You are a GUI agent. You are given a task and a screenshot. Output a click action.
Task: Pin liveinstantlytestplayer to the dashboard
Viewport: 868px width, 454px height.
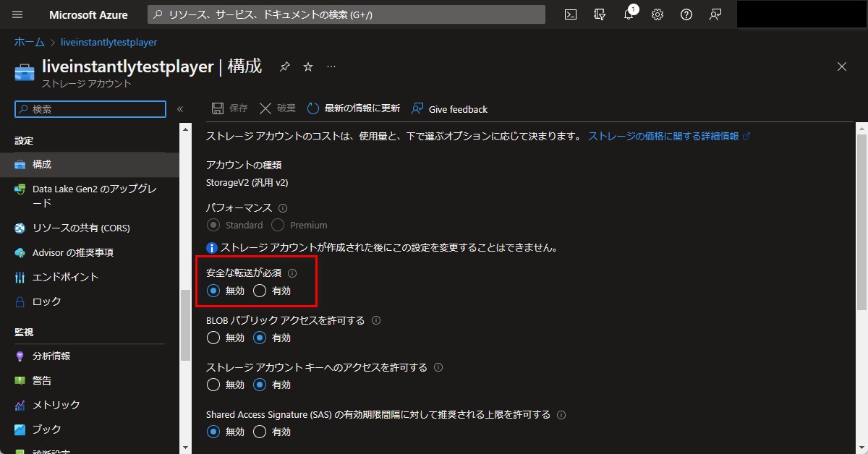click(x=284, y=67)
